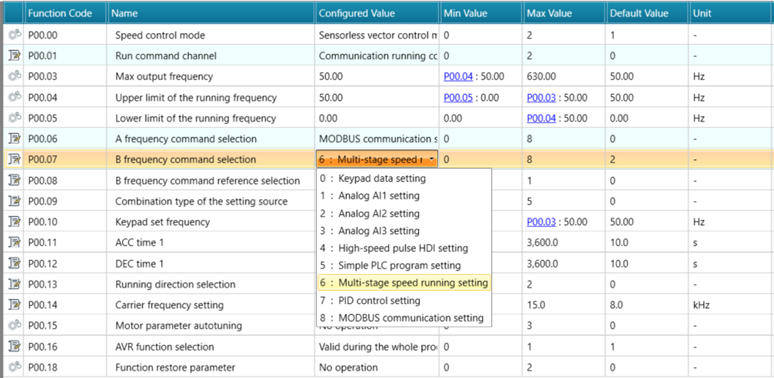The height and width of the screenshot is (378, 774).
Task: Choose option 1 Analog AI1 setting
Action: [404, 195]
